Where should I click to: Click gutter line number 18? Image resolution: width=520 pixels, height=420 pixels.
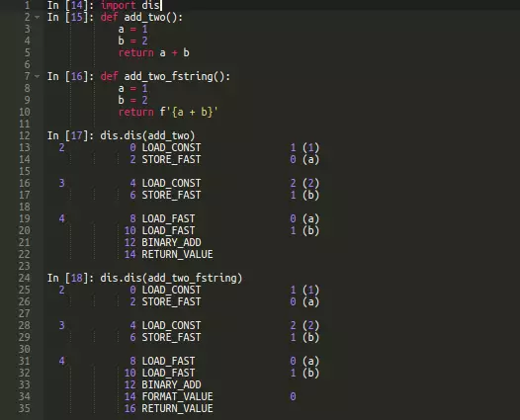[24, 207]
